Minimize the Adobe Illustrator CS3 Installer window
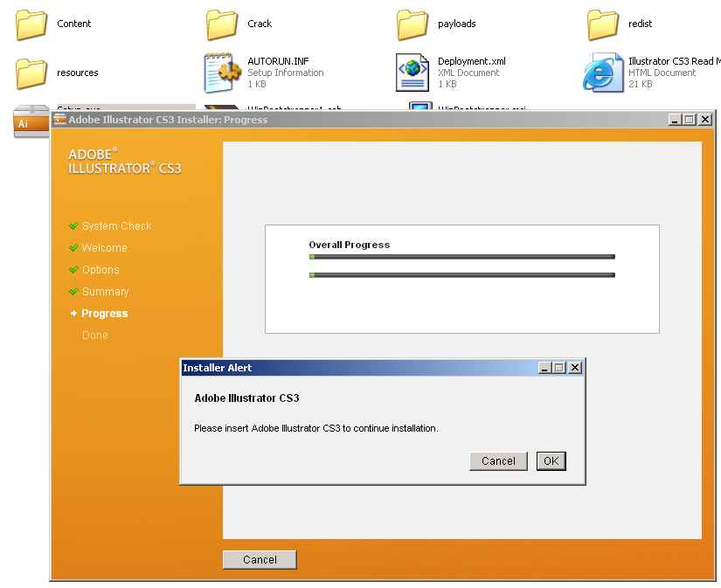721x588 pixels. 675,120
